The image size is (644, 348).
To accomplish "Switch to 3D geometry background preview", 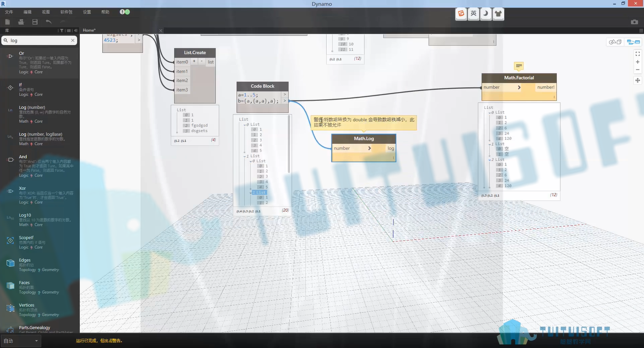I will point(615,42).
